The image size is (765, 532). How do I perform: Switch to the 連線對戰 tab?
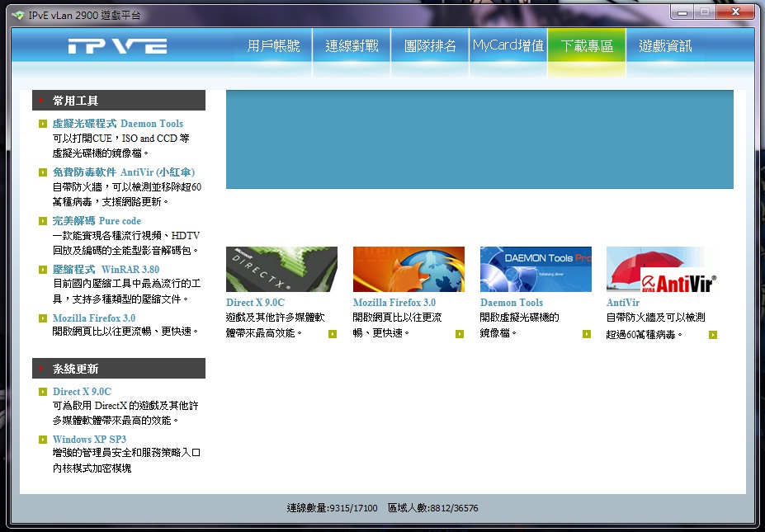click(x=352, y=46)
